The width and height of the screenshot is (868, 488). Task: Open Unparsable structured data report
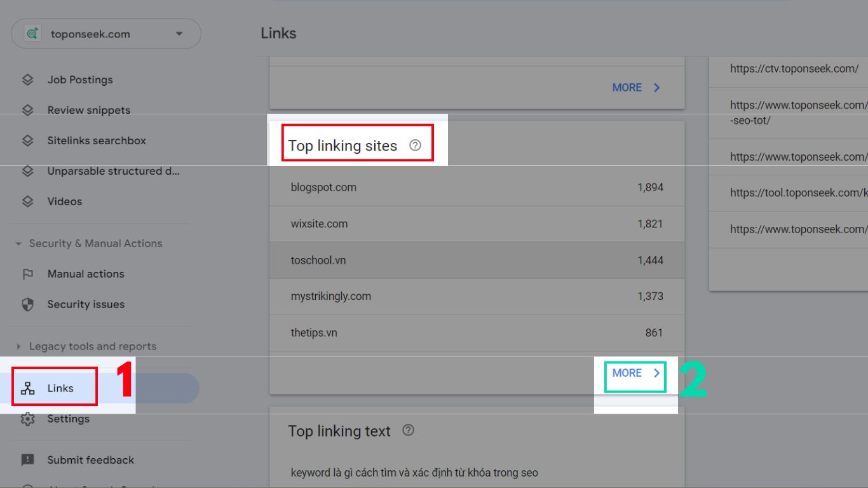(113, 172)
